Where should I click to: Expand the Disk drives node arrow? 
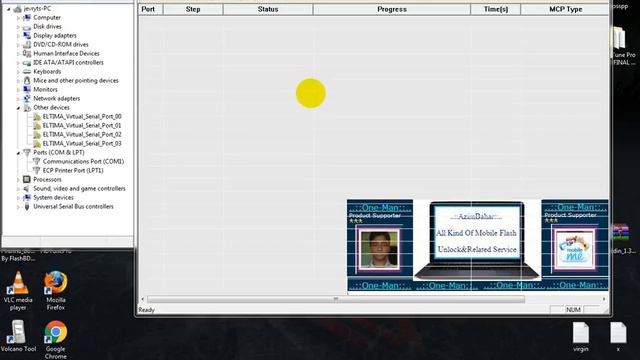pos(18,27)
